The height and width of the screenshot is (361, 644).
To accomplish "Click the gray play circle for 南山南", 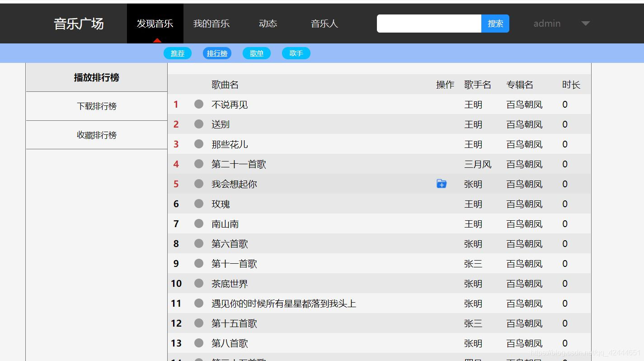I will coord(199,223).
